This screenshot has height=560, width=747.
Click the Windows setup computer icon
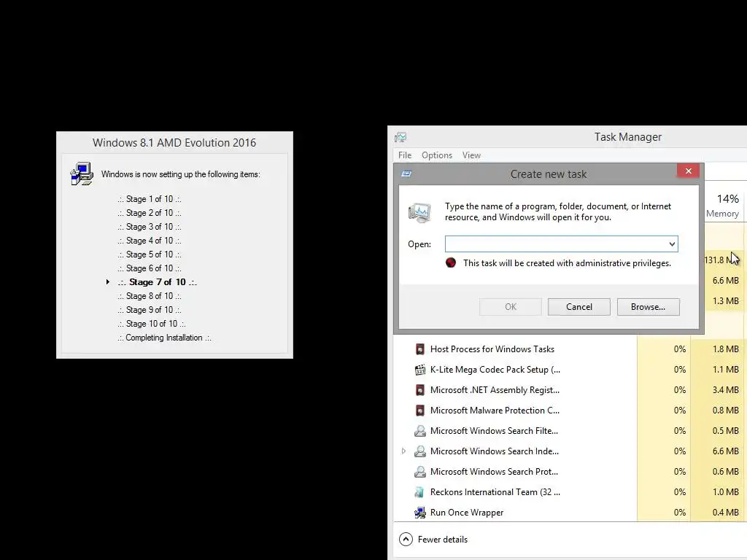[x=82, y=174]
